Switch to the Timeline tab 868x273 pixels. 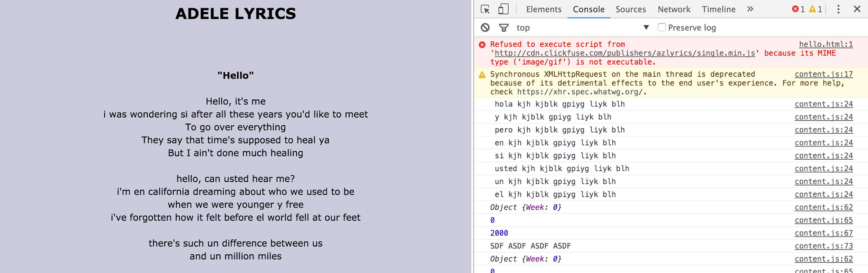click(718, 9)
